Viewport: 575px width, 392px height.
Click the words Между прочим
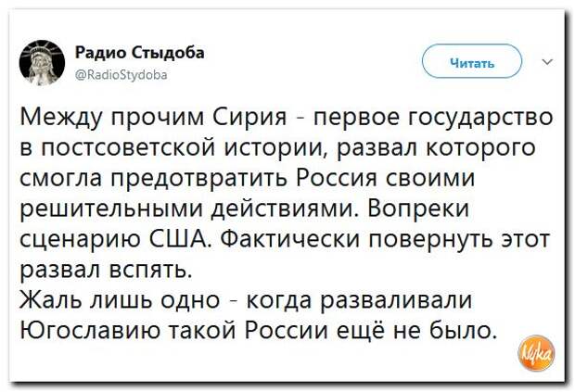tap(112, 120)
